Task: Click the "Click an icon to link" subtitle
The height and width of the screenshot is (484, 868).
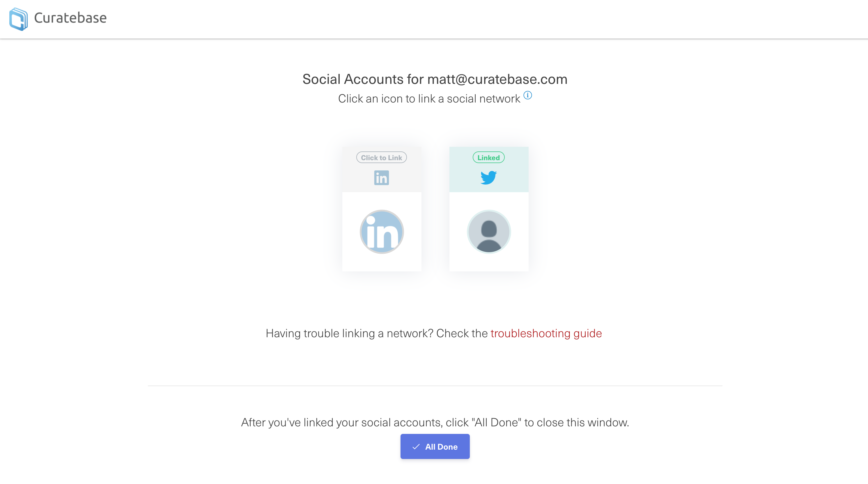Action: [429, 99]
